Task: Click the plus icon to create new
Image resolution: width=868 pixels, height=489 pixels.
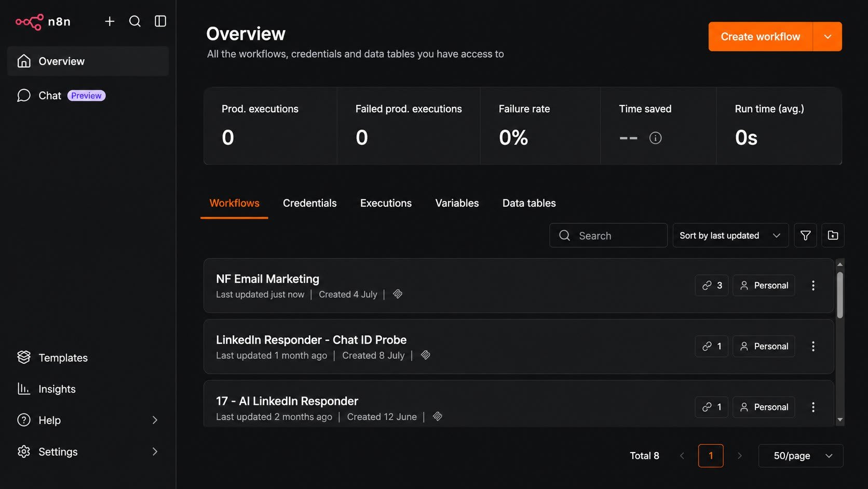Action: tap(110, 21)
